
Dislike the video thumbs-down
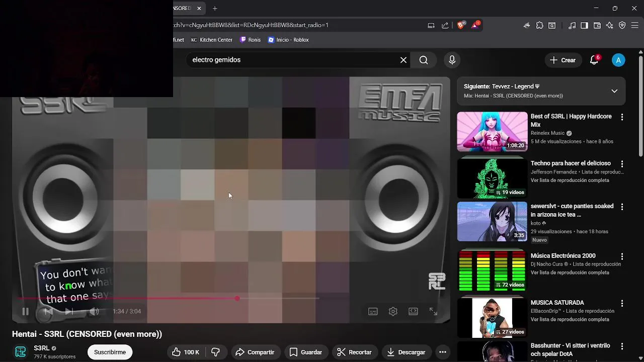click(x=215, y=352)
